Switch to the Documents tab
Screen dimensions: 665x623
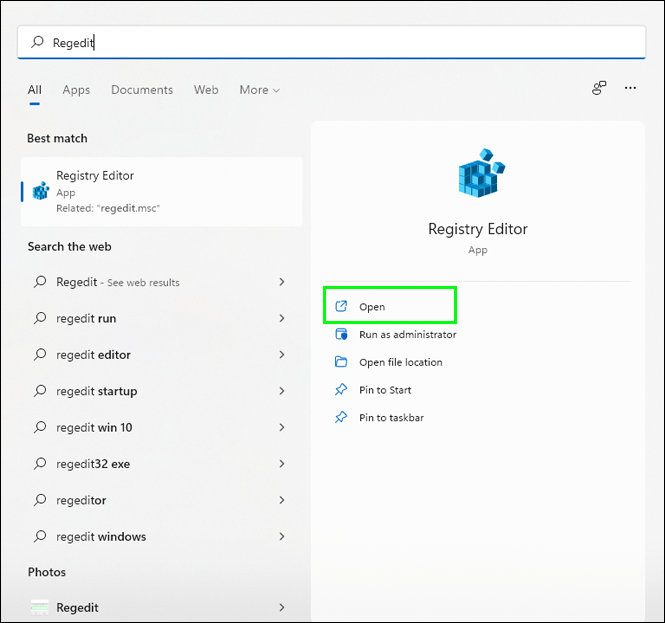(x=142, y=90)
